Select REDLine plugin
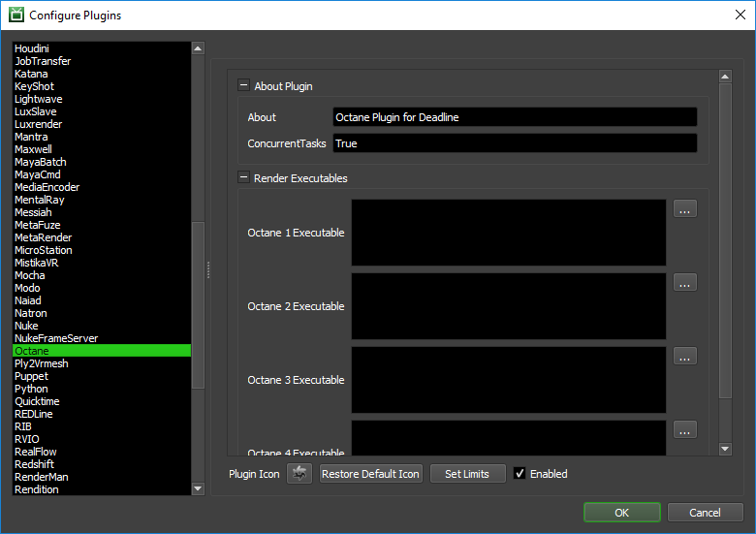This screenshot has height=534, width=756. [x=102, y=414]
